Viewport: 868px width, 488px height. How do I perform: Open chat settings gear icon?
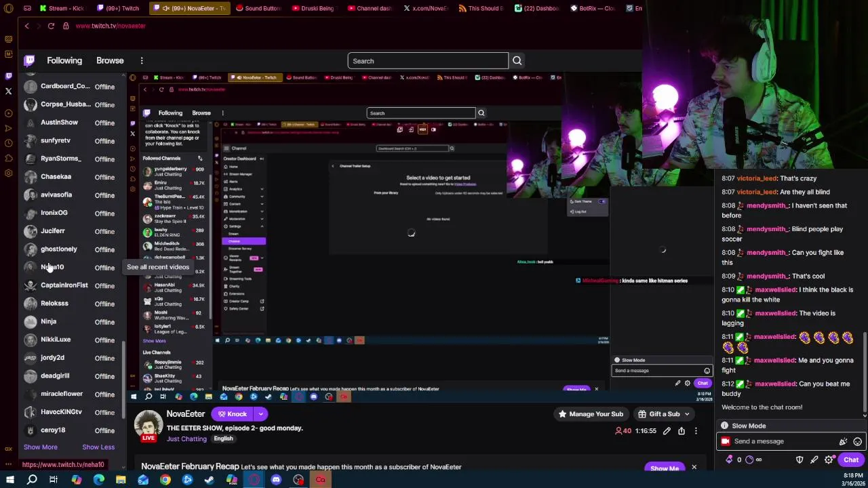[x=829, y=460]
